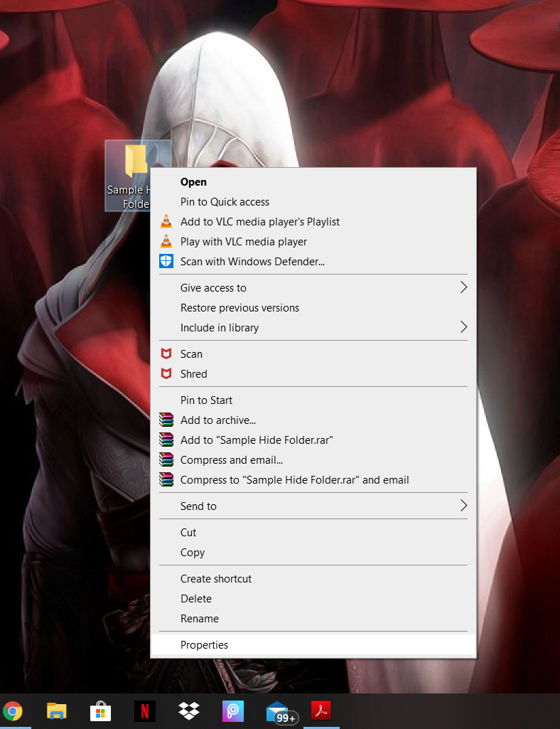Open Microsoft Store taskbar icon
Viewport: 560px width, 729px height.
[x=100, y=711]
